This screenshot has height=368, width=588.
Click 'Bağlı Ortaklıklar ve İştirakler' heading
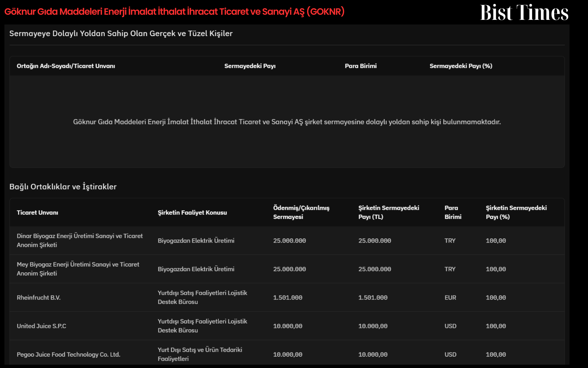point(63,187)
